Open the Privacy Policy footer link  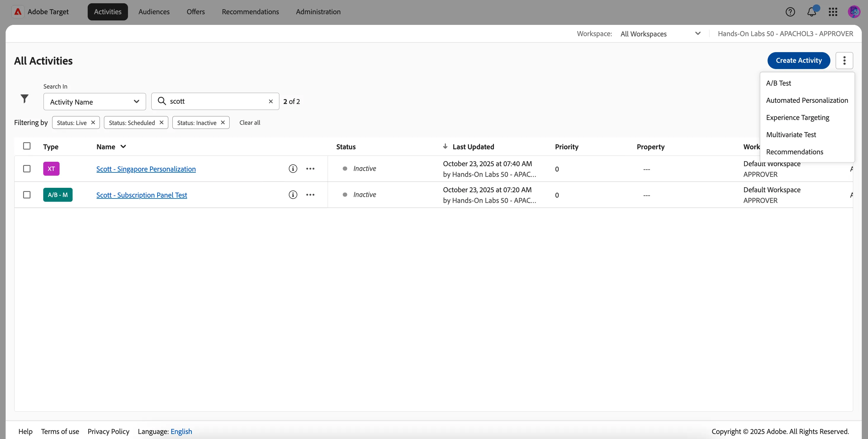[x=108, y=432]
